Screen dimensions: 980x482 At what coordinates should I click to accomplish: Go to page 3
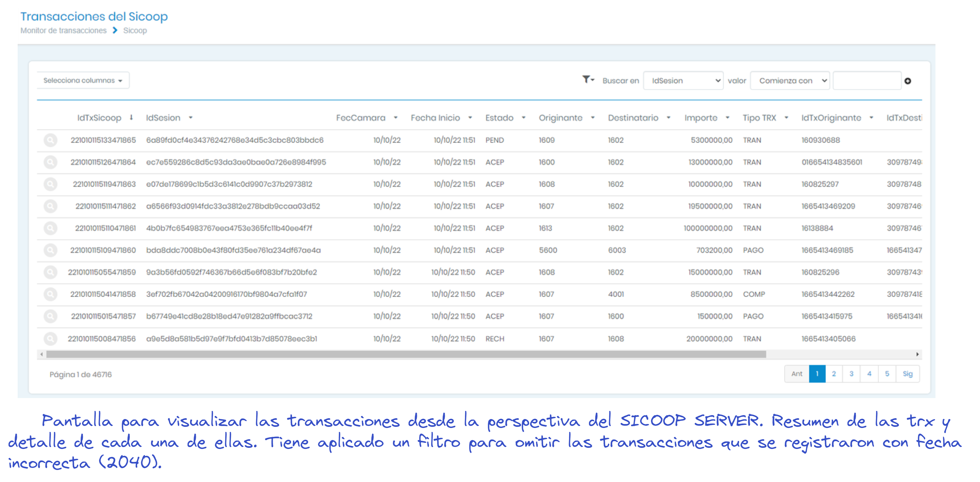[851, 374]
